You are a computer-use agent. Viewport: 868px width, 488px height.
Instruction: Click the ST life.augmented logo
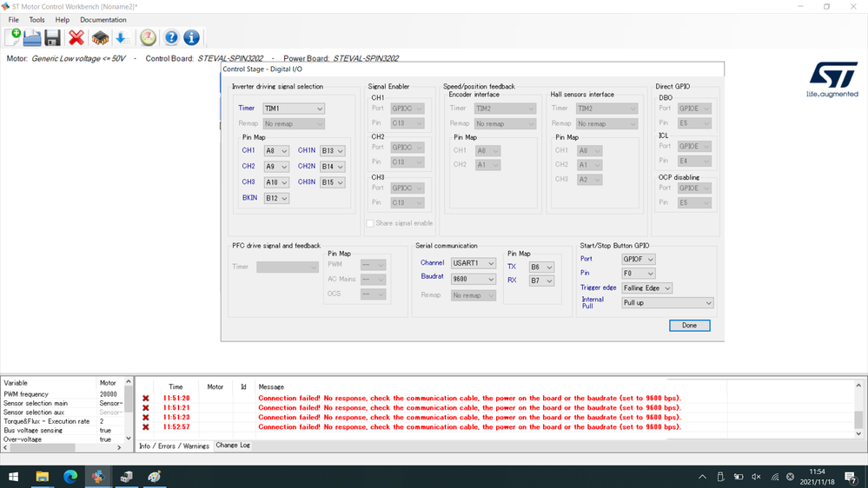point(832,80)
